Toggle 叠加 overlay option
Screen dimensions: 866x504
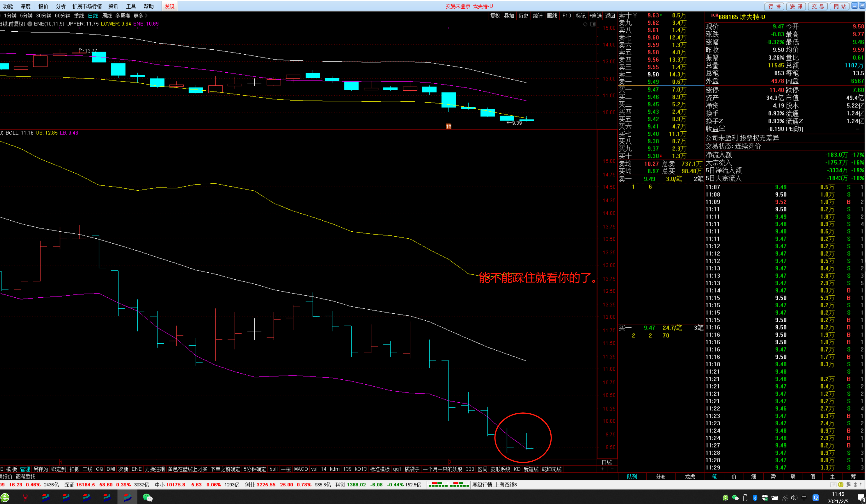(x=509, y=16)
